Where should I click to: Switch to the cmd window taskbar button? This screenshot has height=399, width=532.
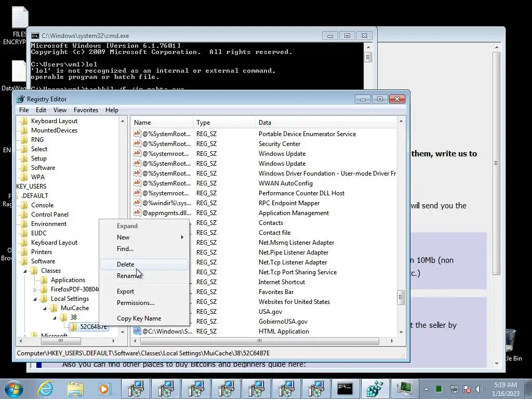pos(345,389)
